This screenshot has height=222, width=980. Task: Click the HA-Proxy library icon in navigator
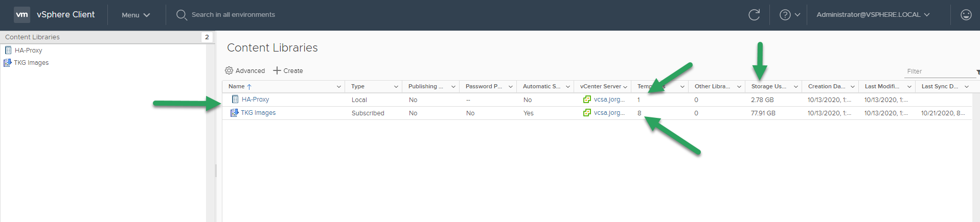click(x=8, y=50)
